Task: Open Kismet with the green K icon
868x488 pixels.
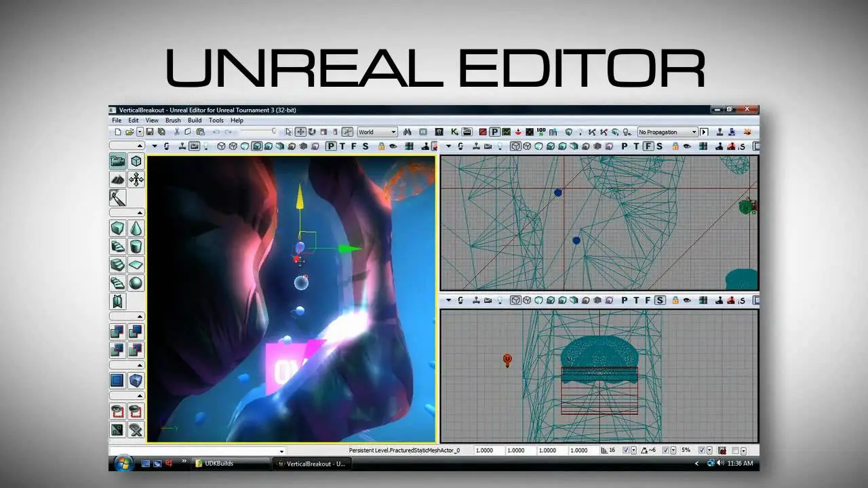Action: click(x=454, y=132)
